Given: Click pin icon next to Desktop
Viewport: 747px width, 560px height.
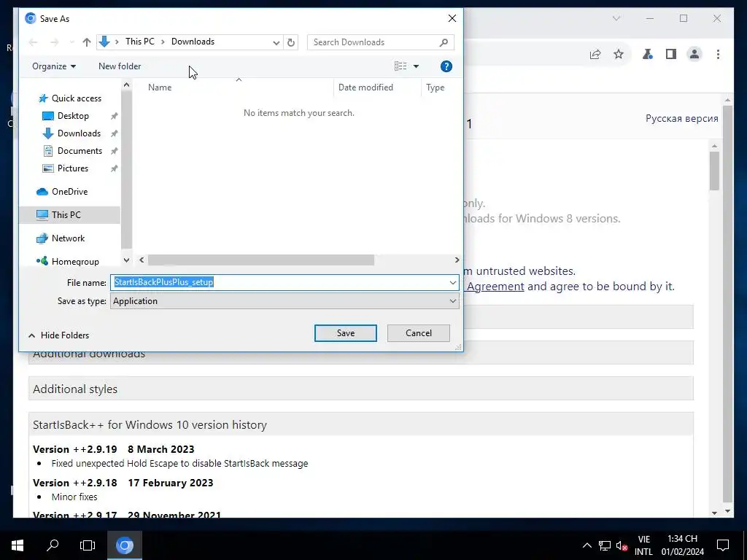Looking at the screenshot, I should pos(114,116).
